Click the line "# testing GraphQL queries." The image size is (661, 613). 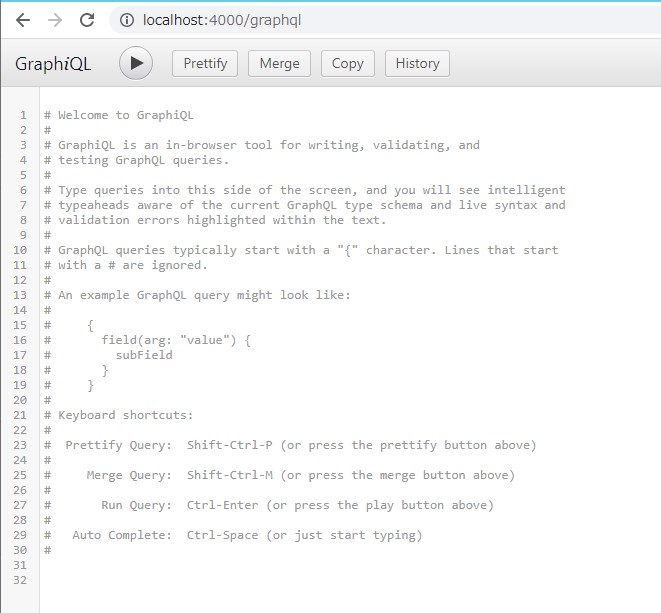click(137, 160)
